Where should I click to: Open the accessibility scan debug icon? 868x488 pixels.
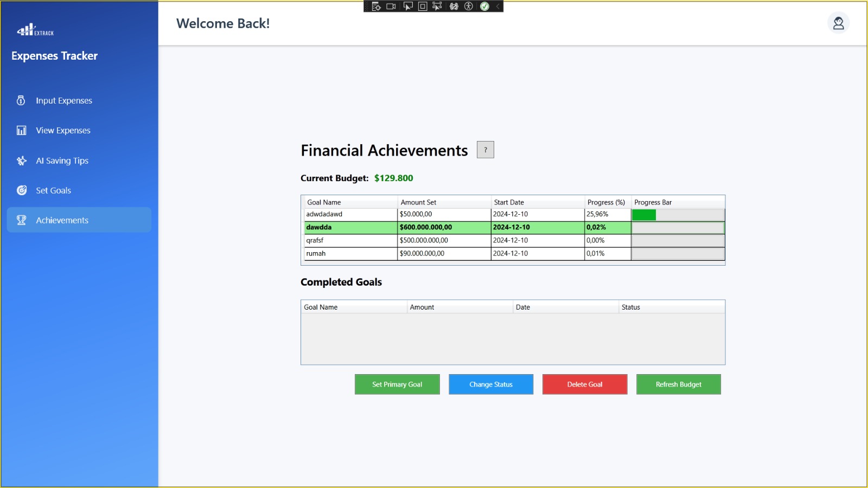469,7
